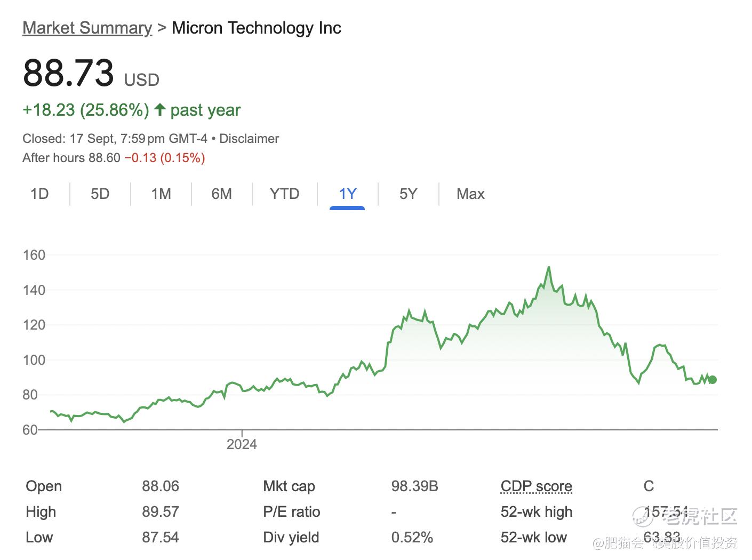The height and width of the screenshot is (560, 752).
Task: Click the Low value 87.54
Action: [x=161, y=537]
